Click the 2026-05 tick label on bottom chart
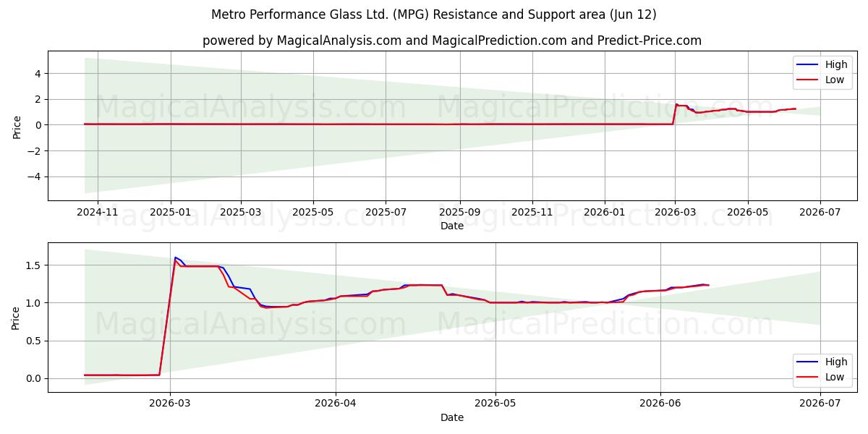Viewport: 868px width, 434px height. click(495, 404)
